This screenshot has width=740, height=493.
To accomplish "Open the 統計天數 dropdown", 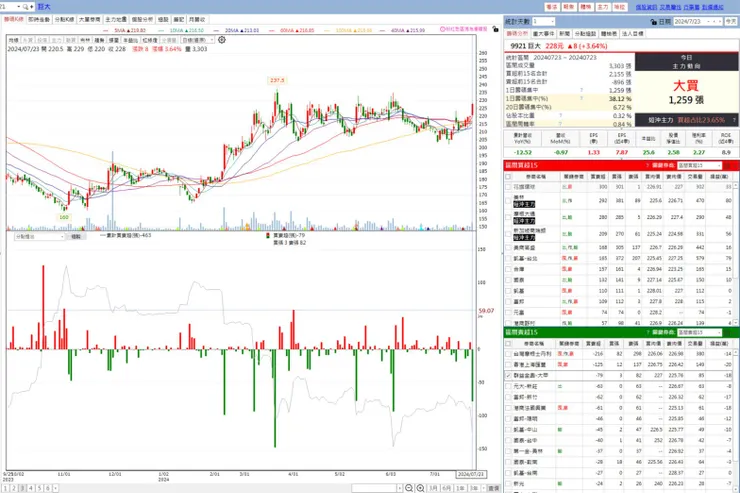I will 543,22.
